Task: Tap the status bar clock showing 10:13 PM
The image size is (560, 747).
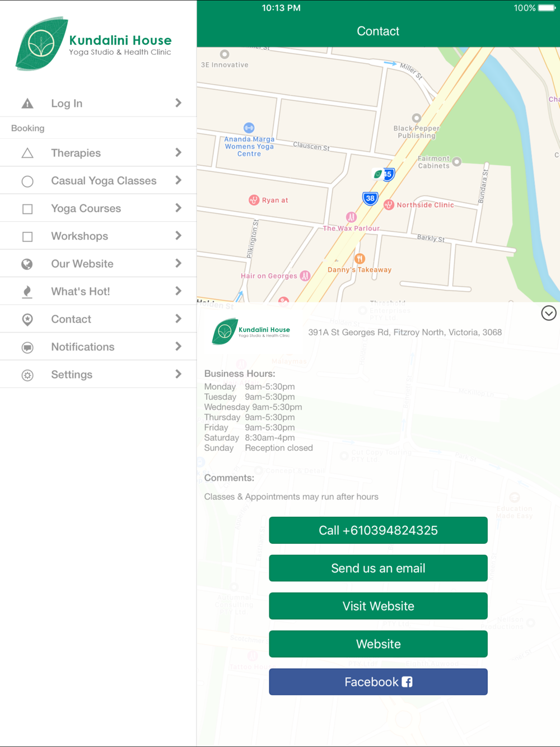Action: tap(281, 8)
